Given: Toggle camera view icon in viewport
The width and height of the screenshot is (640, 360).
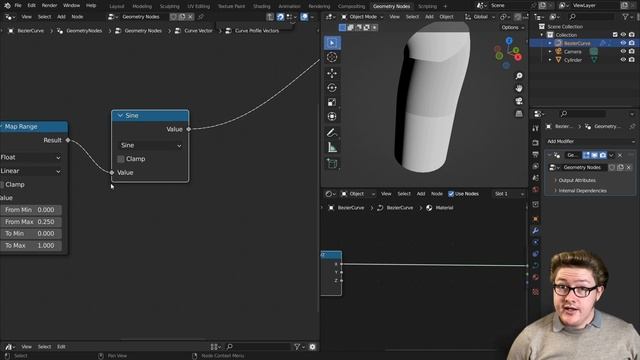Looking at the screenshot, I should (x=519, y=101).
